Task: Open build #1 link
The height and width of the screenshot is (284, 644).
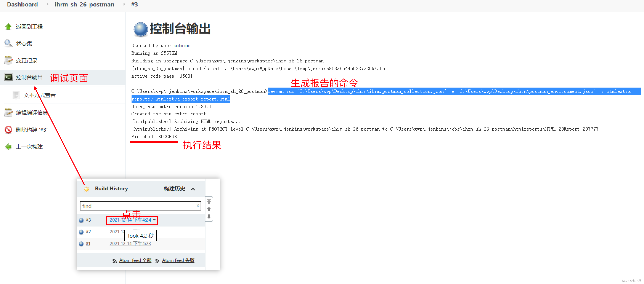Action: [88, 244]
